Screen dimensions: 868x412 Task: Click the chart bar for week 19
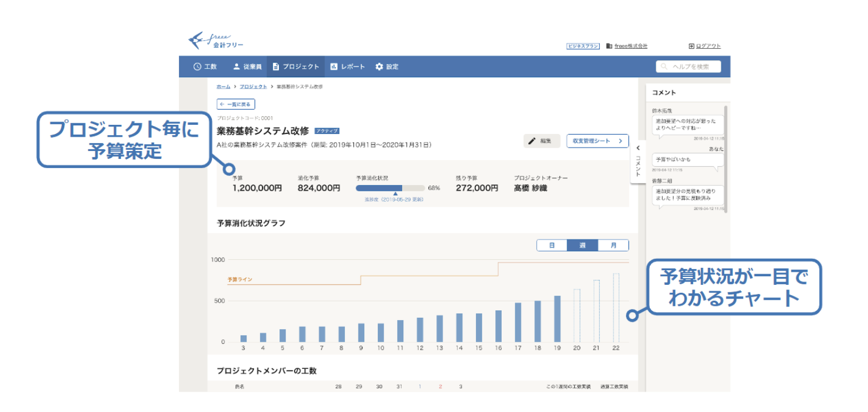(x=557, y=319)
